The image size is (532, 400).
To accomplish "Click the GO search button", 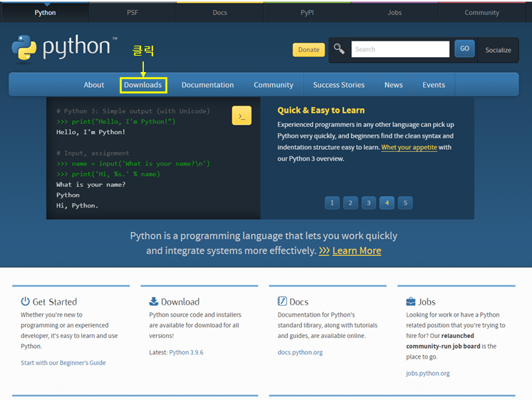I will tap(464, 48).
